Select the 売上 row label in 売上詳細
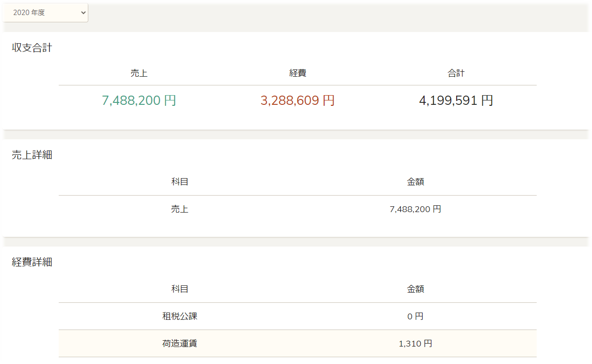 (180, 209)
